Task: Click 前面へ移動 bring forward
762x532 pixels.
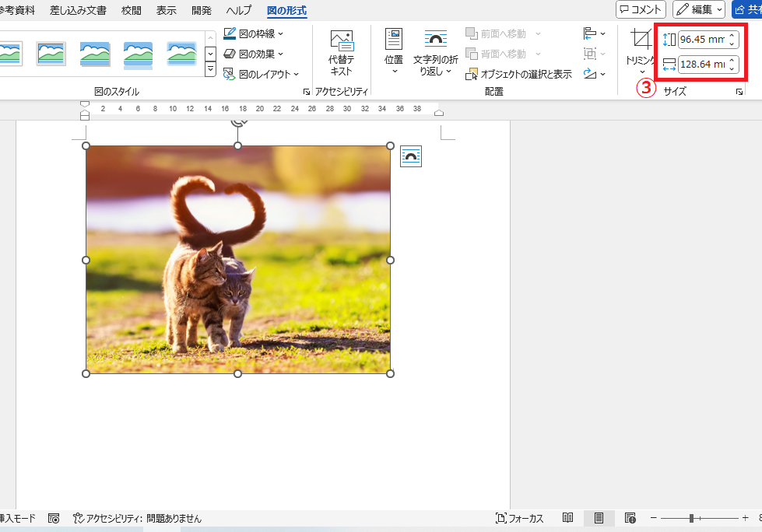Action: (496, 33)
